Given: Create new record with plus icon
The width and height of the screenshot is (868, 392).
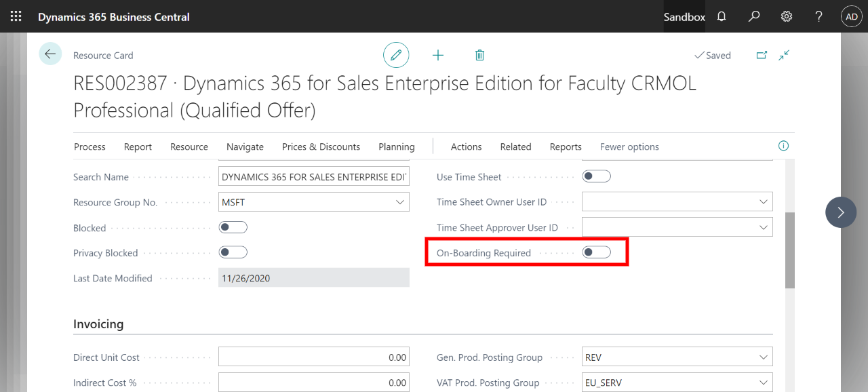Looking at the screenshot, I should click(438, 55).
